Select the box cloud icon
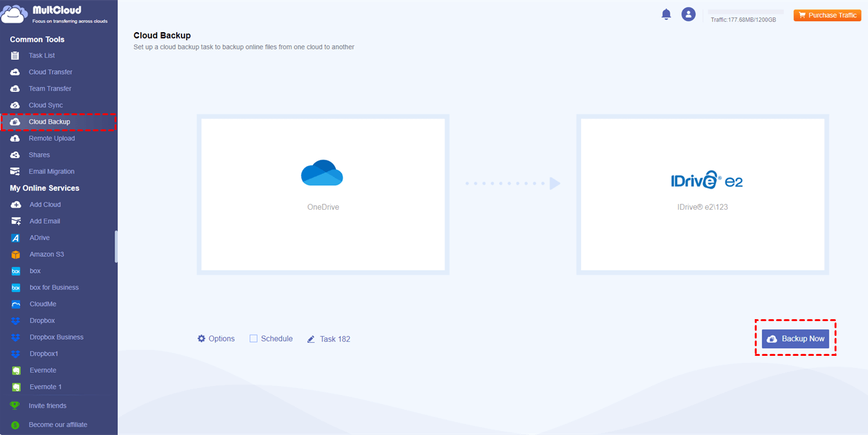This screenshot has width=868, height=435. coord(16,271)
